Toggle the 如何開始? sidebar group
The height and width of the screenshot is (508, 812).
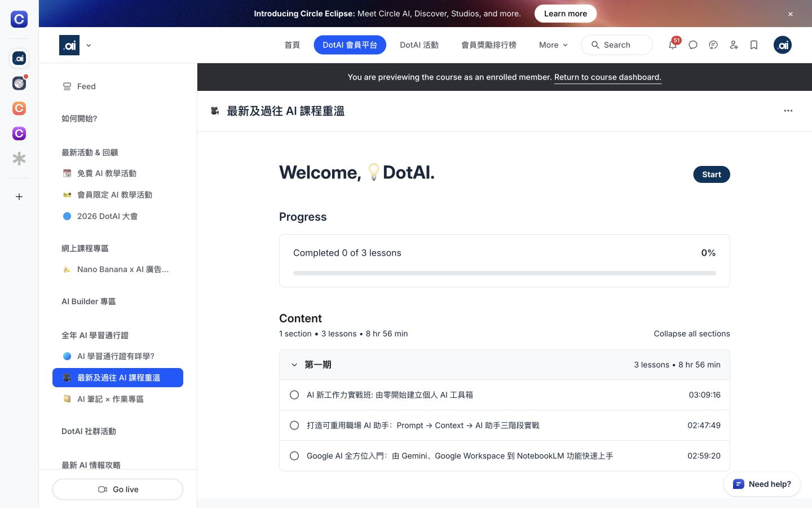pyautogui.click(x=80, y=119)
